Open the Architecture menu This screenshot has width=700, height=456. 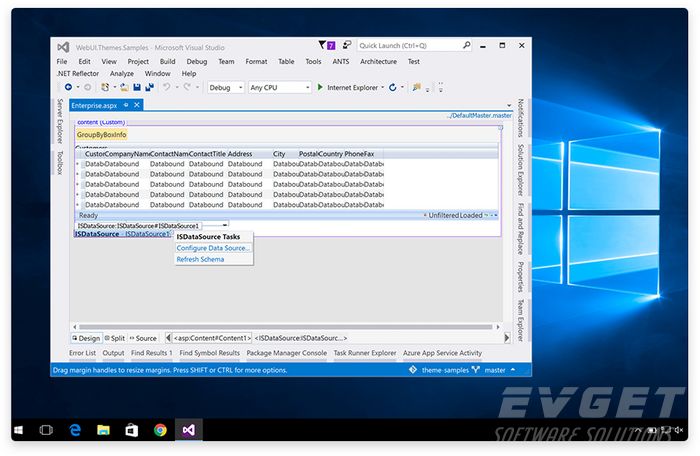[x=378, y=62]
